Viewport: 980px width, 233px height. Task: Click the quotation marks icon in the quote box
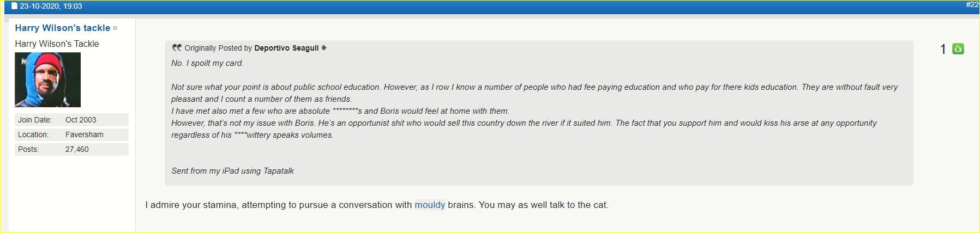tap(177, 48)
